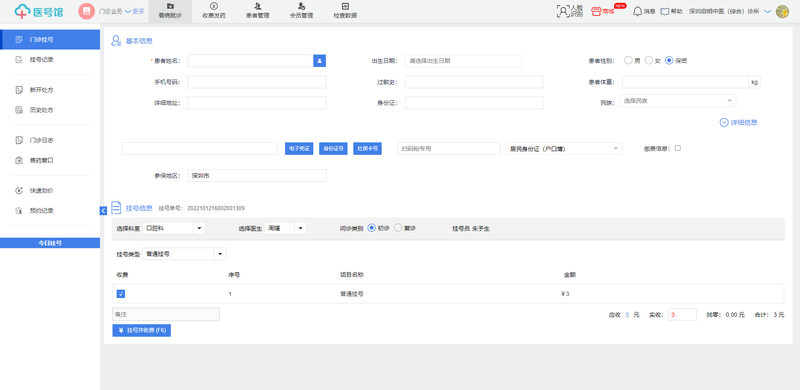Click the 新开处方 sidebar icon
Screen dimensions: 800x390
click(19, 90)
